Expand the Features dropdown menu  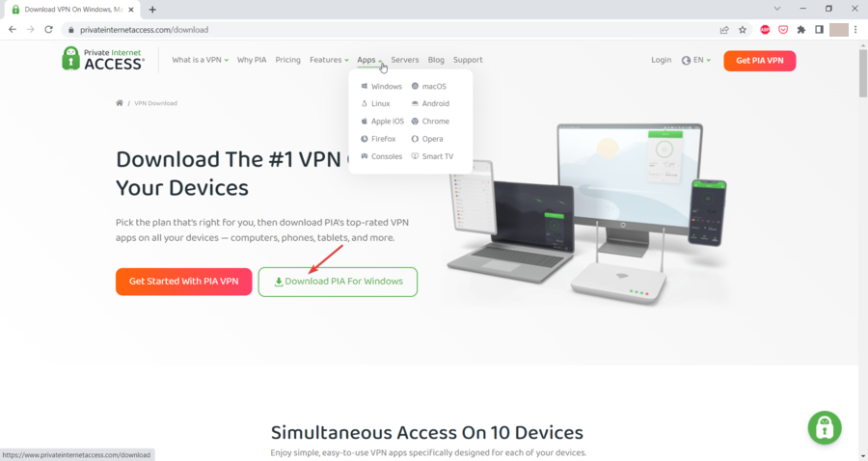(x=329, y=60)
